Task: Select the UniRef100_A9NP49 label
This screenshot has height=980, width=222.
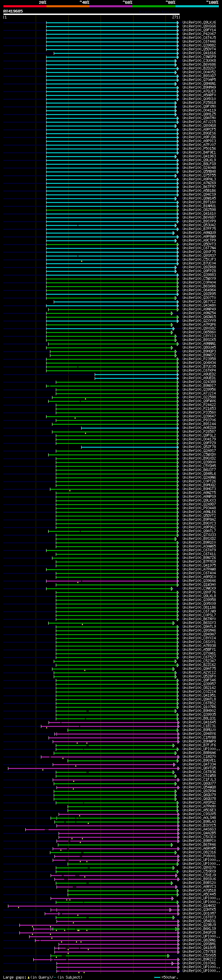Action: tap(199, 309)
